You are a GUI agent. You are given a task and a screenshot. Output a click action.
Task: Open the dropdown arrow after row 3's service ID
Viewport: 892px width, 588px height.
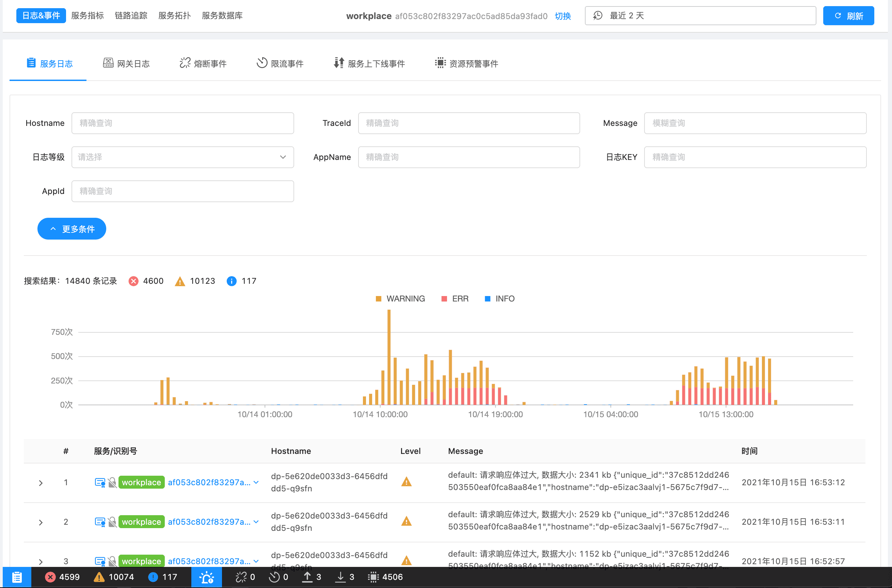(x=256, y=561)
